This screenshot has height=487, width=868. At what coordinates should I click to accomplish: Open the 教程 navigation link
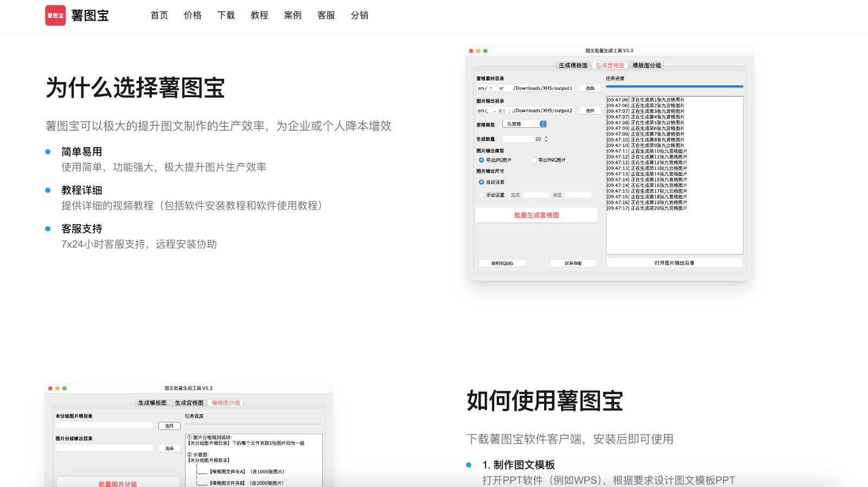pyautogui.click(x=259, y=15)
